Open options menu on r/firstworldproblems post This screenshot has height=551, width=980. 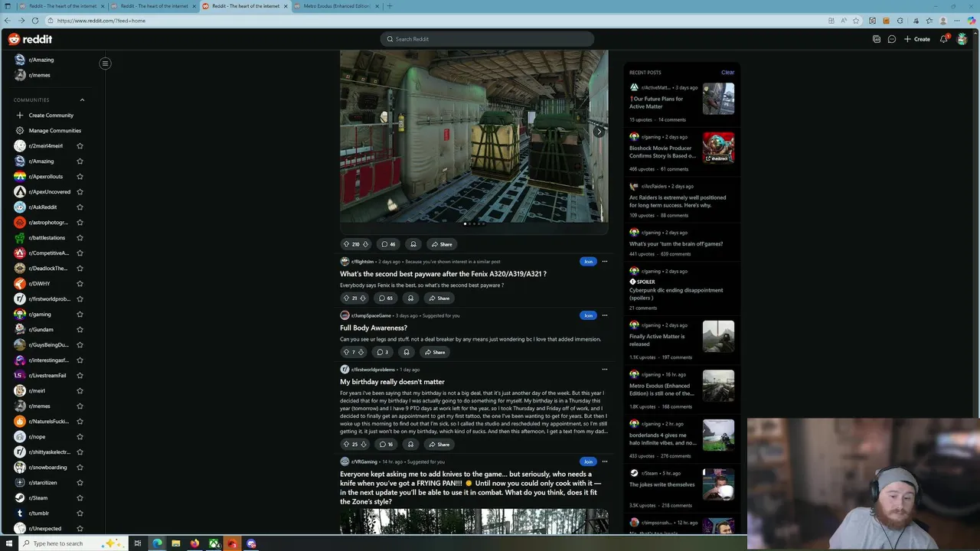tap(605, 370)
